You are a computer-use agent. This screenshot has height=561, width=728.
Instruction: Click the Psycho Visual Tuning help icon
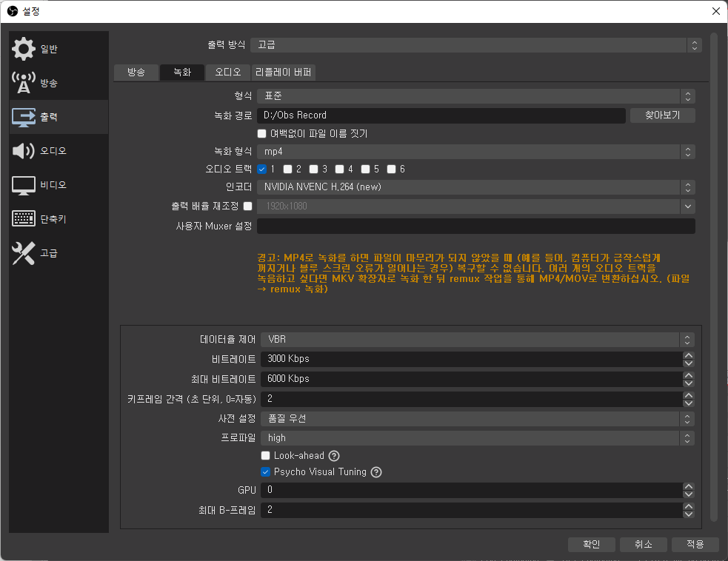click(x=376, y=472)
